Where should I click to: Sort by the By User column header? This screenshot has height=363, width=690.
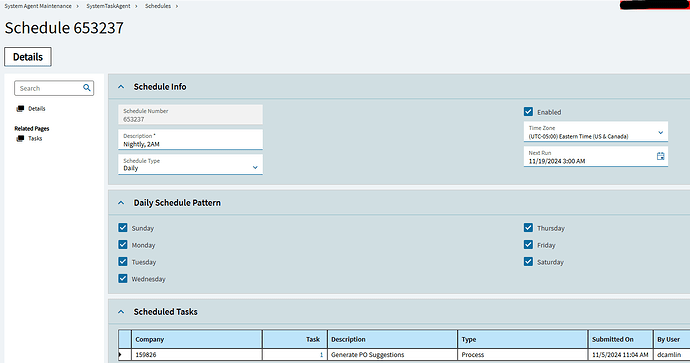[672, 339]
